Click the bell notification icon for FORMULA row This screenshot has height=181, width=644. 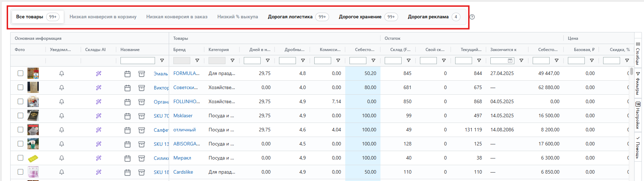tap(62, 74)
